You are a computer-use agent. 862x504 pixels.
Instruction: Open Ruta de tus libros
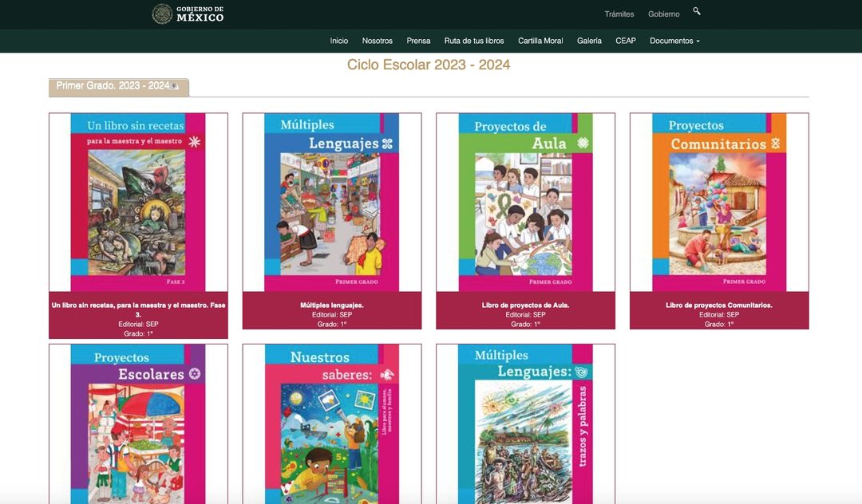pyautogui.click(x=474, y=41)
